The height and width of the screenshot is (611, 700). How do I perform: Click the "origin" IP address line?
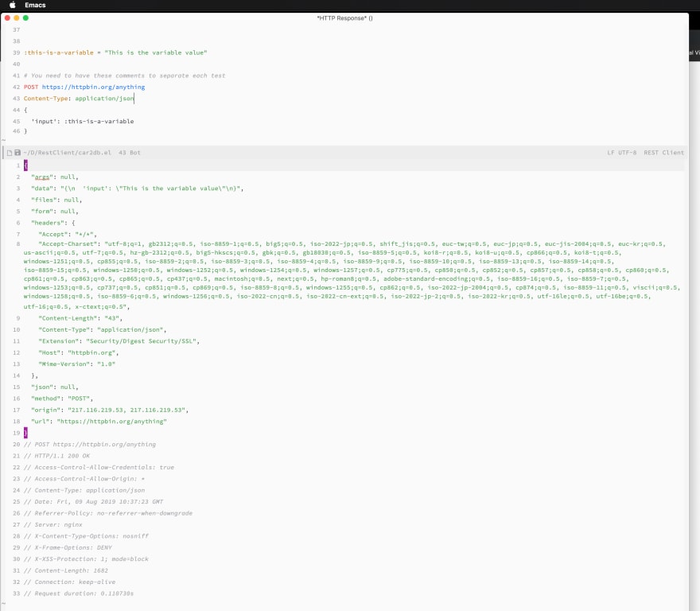[x=110, y=410]
